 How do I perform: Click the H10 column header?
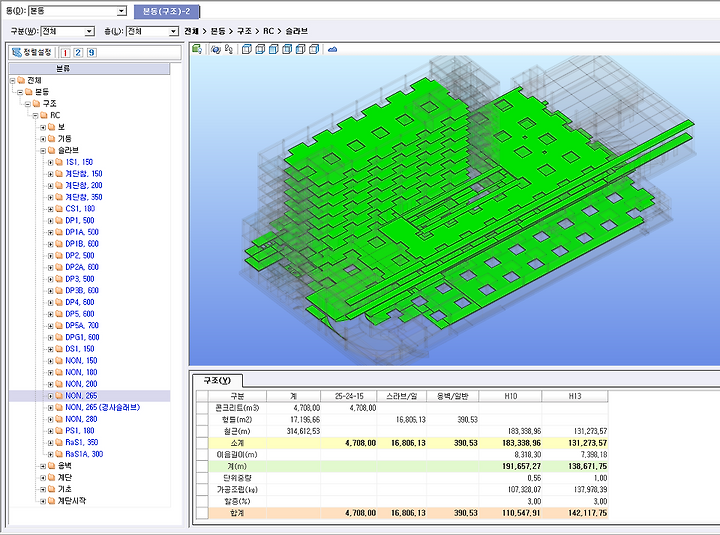pyautogui.click(x=510, y=396)
